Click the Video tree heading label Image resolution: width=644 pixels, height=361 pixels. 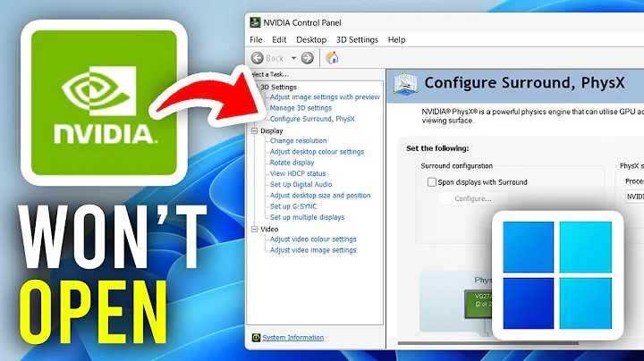pyautogui.click(x=269, y=230)
